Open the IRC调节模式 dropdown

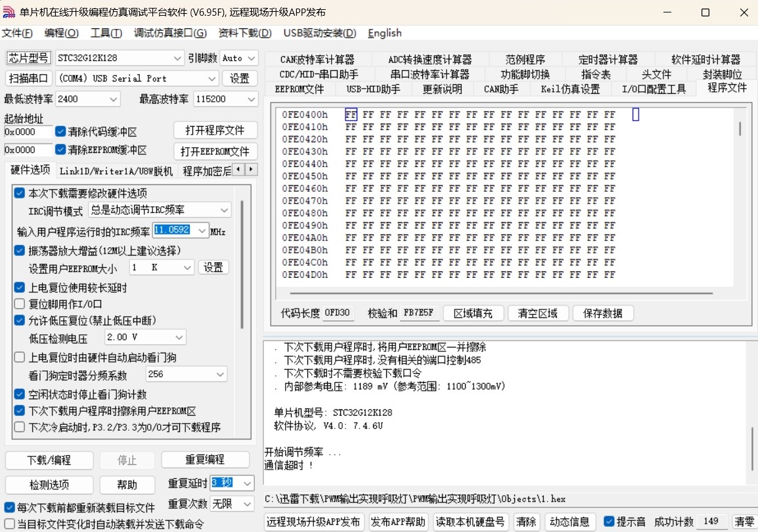[160, 210]
